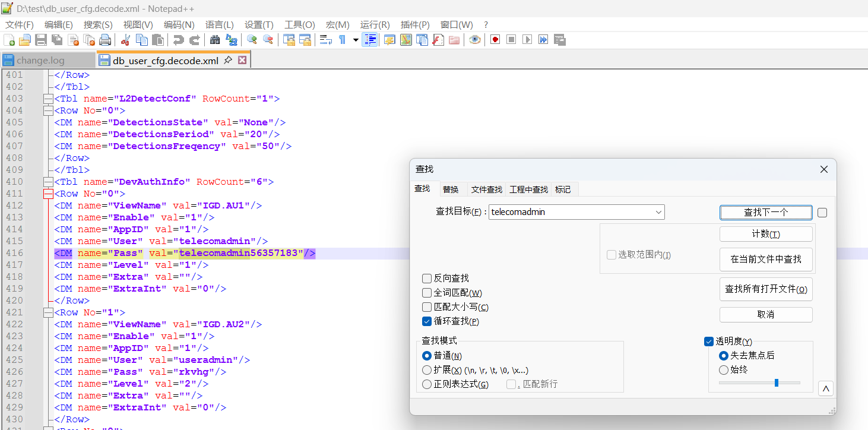
Task: Click the New file toolbar icon
Action: coord(9,40)
